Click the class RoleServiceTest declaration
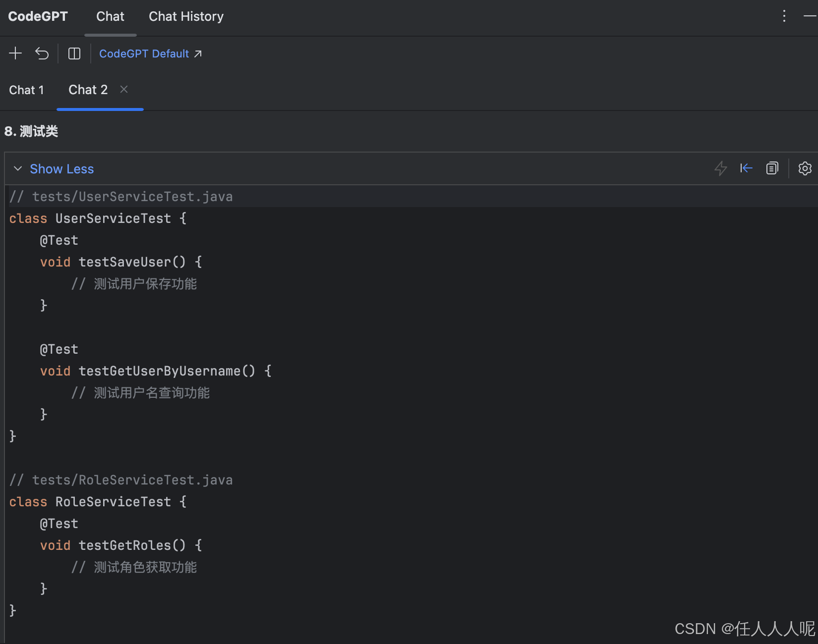Viewport: 818px width, 644px height. (x=98, y=502)
